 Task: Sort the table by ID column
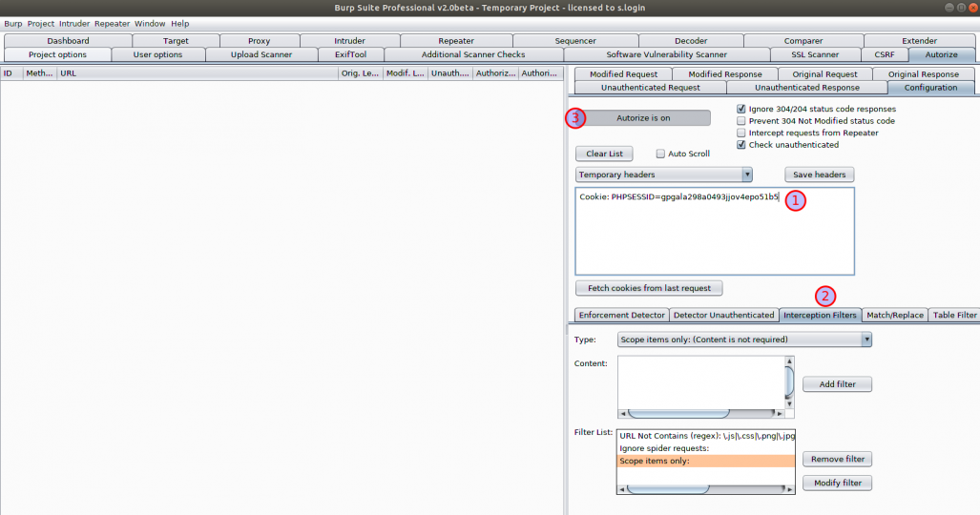tap(11, 73)
